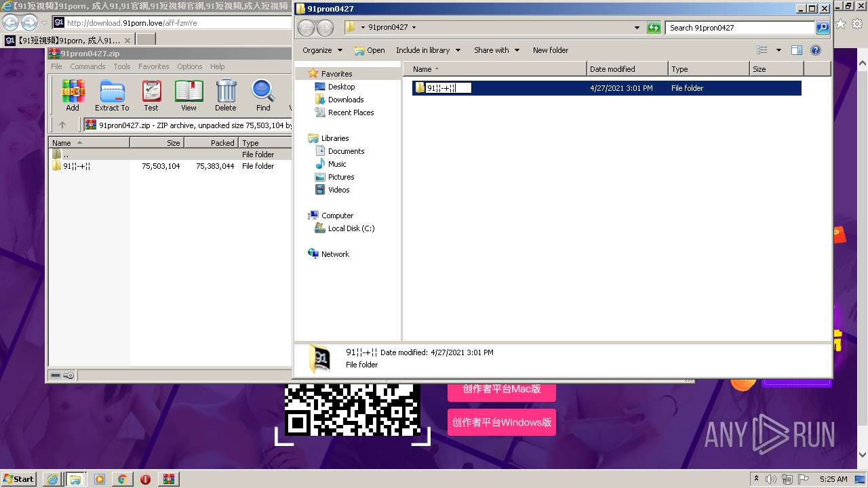Click the media player taskbar icon

[x=99, y=479]
